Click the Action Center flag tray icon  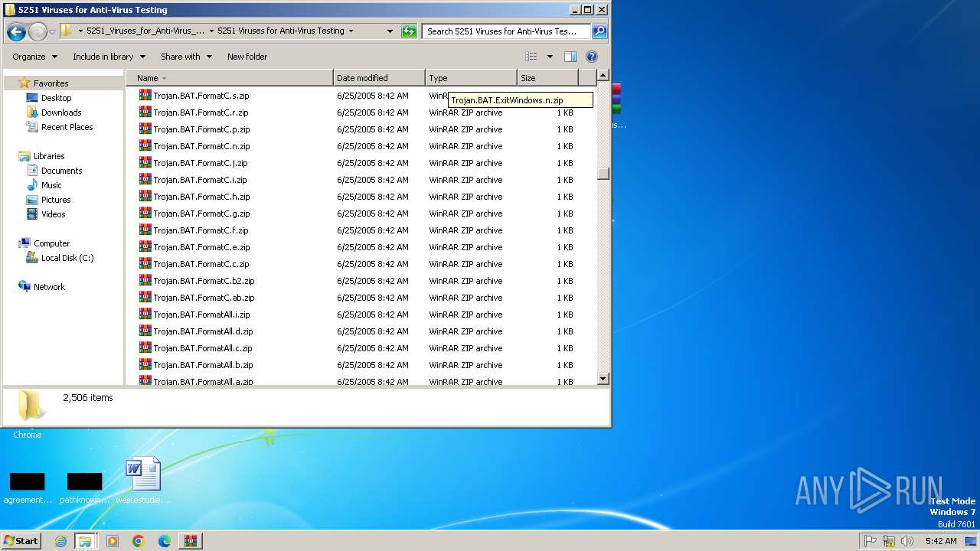871,541
